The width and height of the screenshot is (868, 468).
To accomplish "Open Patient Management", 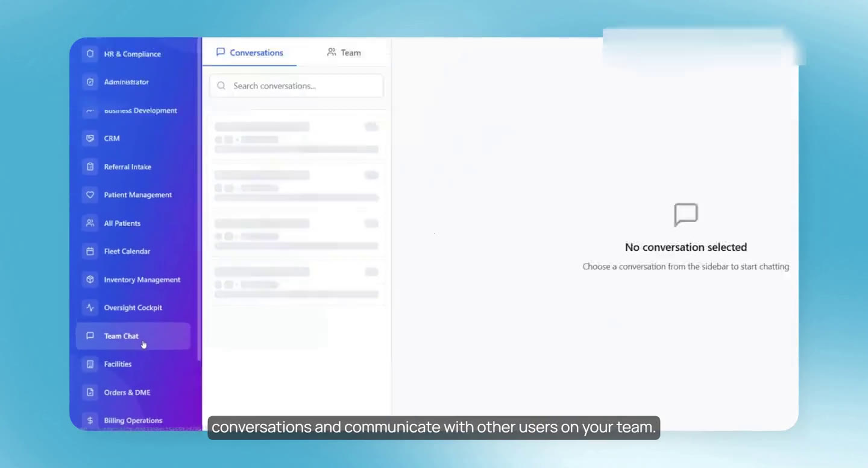I will point(133,195).
